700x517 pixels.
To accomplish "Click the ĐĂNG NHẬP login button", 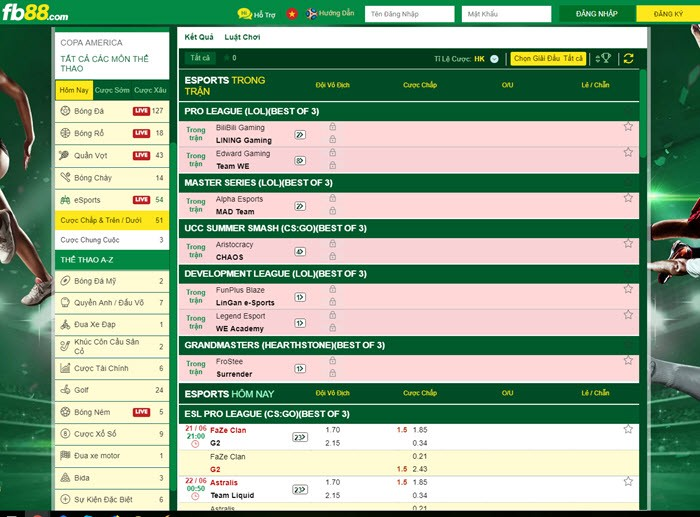I will click(597, 14).
